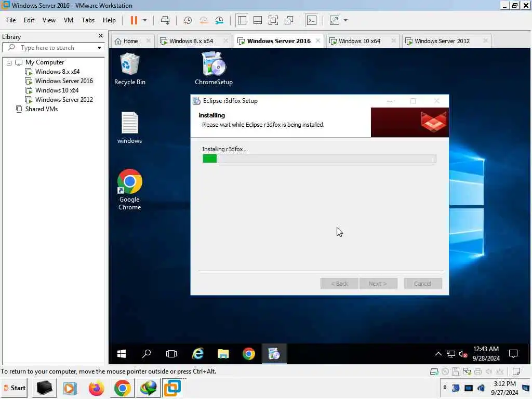
Task: Open the library search filter dropdown
Action: tap(99, 48)
